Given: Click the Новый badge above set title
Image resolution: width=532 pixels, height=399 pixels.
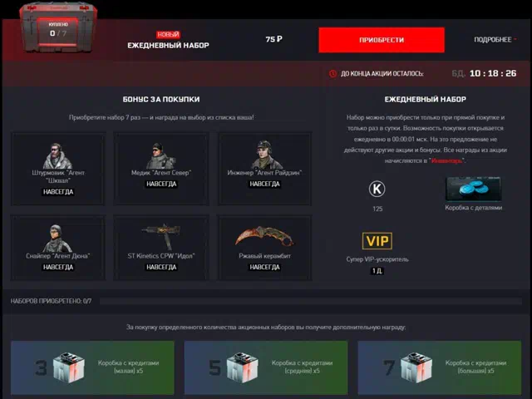Looking at the screenshot, I should [168, 35].
